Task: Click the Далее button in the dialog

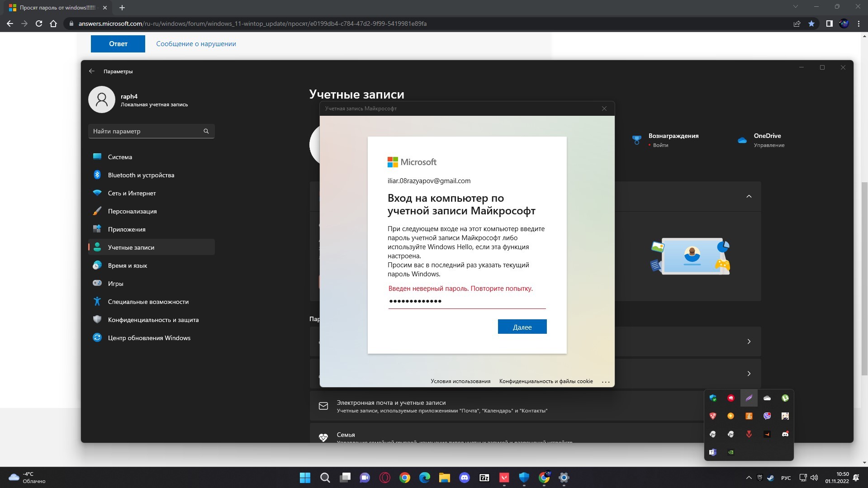Action: coord(522,327)
